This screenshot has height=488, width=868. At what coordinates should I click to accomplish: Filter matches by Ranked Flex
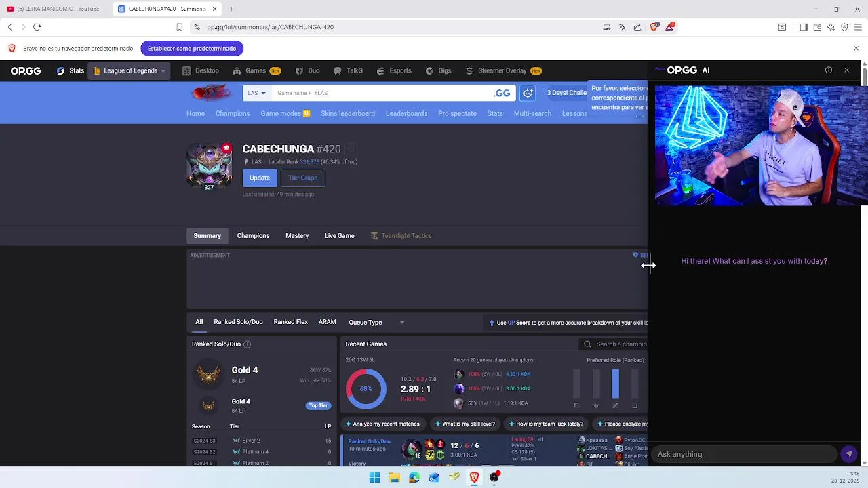coord(290,322)
